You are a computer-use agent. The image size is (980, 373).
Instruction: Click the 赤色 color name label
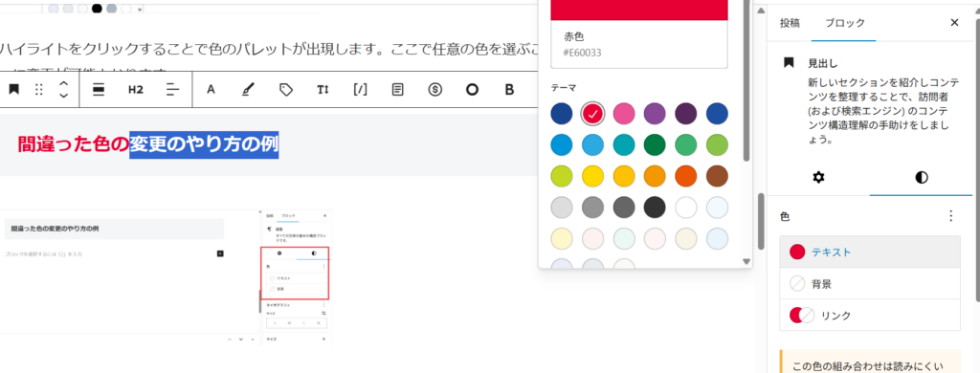574,37
